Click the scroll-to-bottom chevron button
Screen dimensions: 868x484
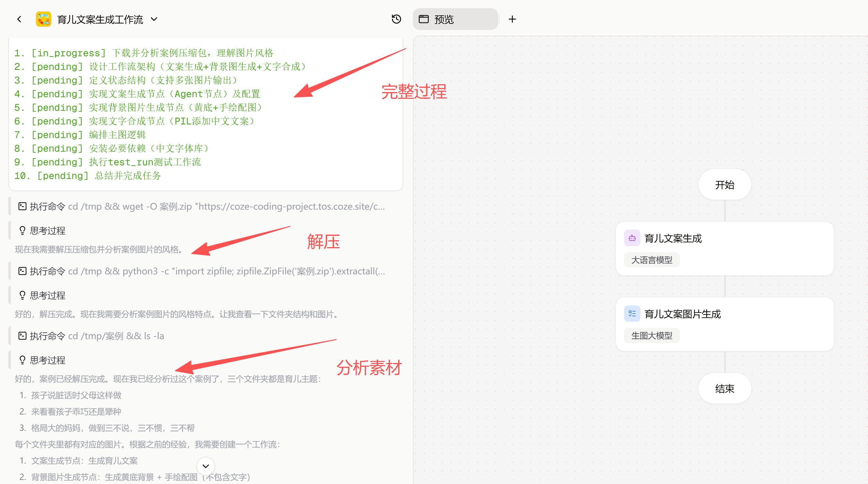206,466
